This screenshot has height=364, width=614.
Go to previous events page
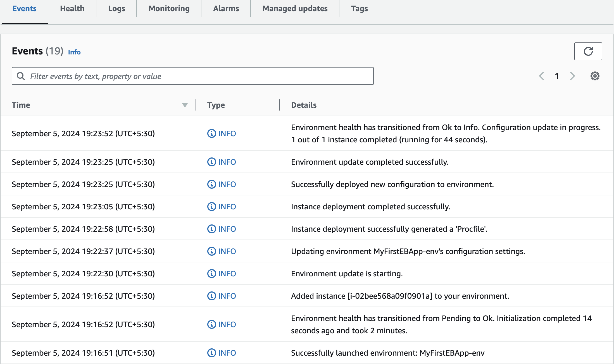541,76
